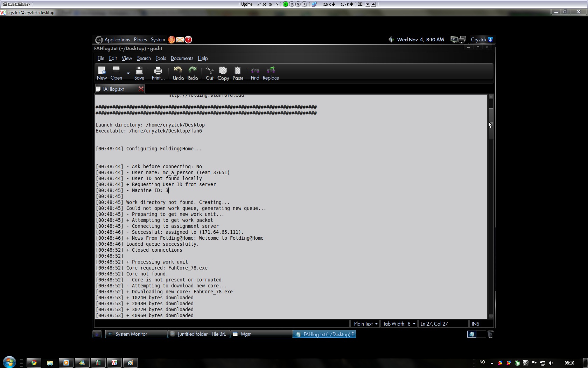
Task: Expand the recent files arrow beside Open
Action: (x=128, y=73)
